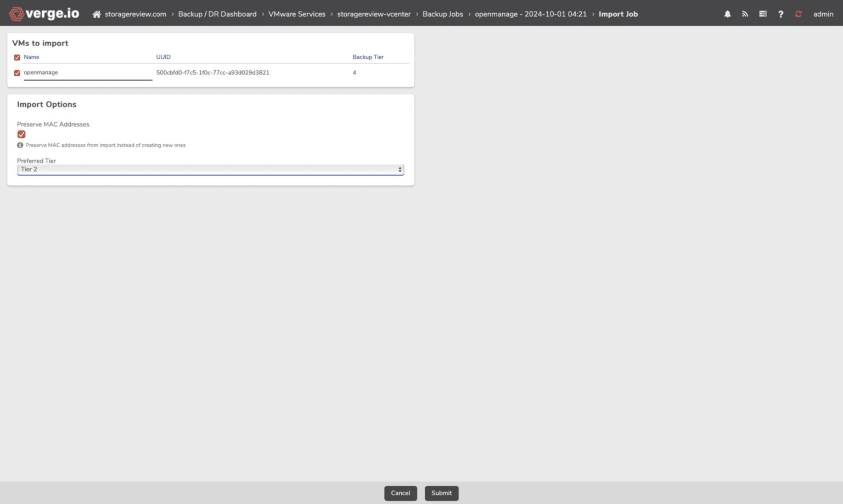843x504 pixels.
Task: Open the Backup Jobs breadcrumb link
Action: (442, 14)
